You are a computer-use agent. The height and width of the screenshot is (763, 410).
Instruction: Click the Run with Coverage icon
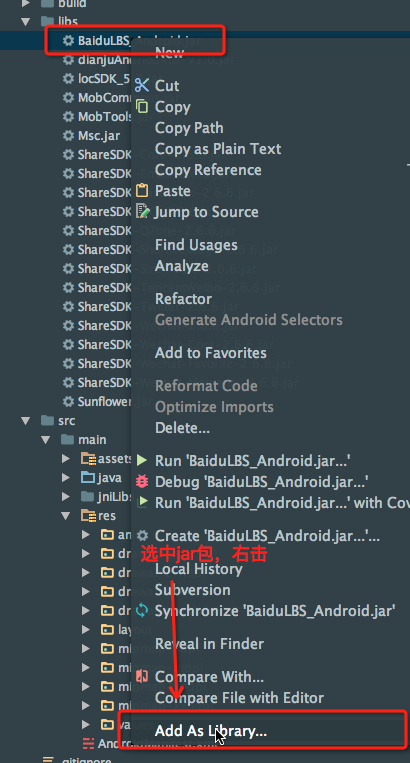142,503
